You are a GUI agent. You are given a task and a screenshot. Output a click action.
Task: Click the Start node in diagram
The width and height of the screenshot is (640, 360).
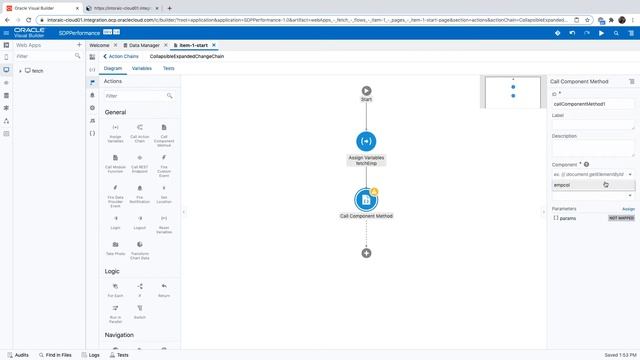(x=366, y=91)
